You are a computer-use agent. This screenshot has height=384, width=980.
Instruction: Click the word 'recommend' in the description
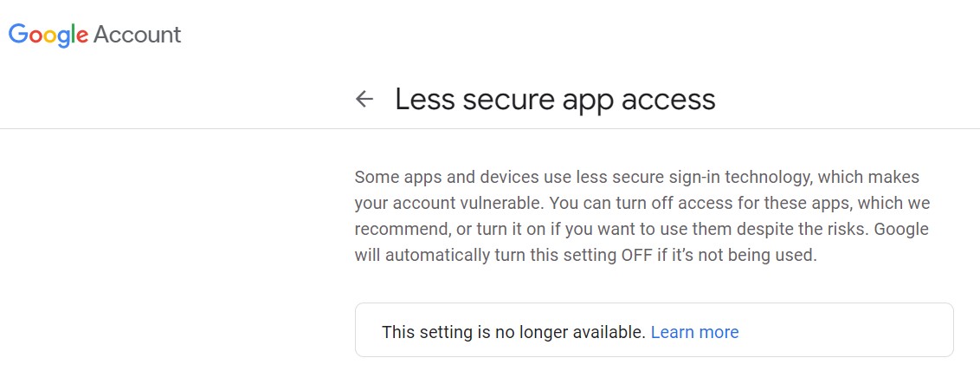pyautogui.click(x=402, y=230)
